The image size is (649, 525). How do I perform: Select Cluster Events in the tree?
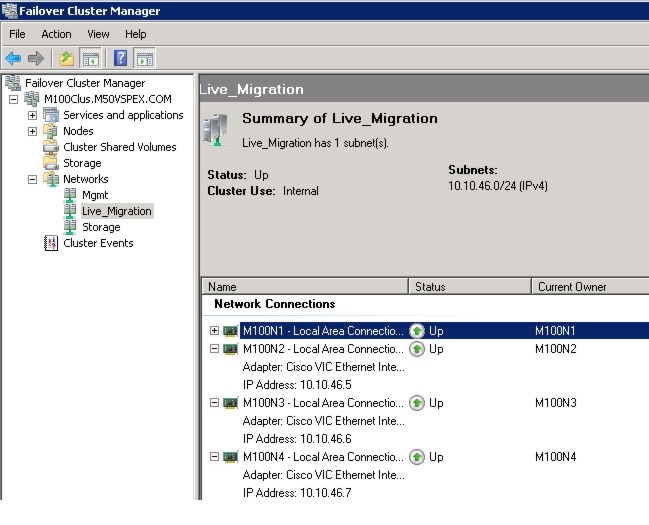(98, 243)
